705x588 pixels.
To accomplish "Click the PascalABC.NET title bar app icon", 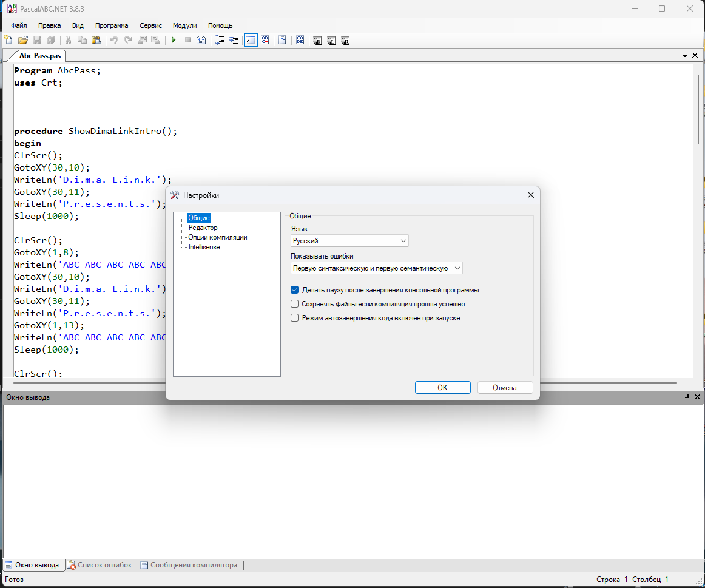I will (x=12, y=8).
